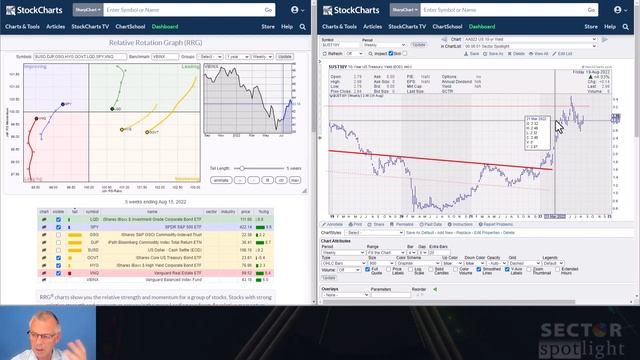Screen dimensions: 640x360
Task: Adjust Tail Length slider handle
Action: tap(242, 168)
